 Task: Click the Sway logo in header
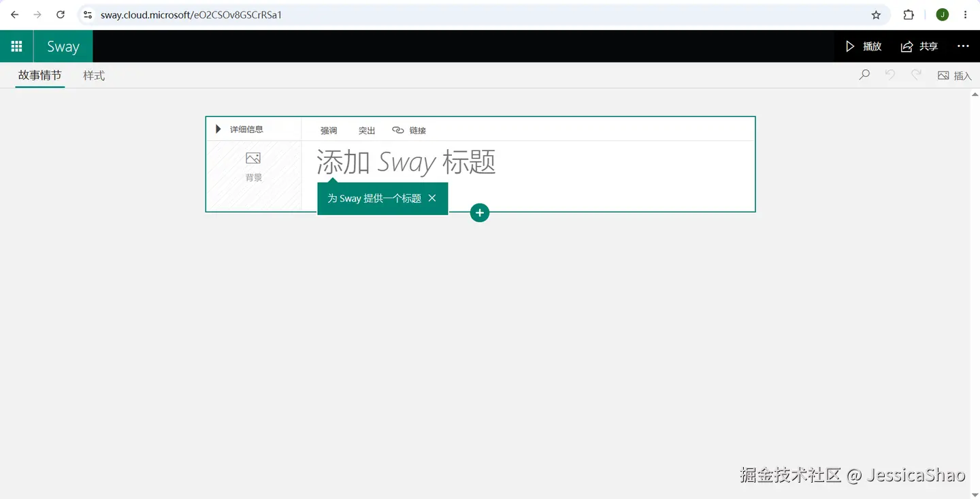tap(63, 46)
